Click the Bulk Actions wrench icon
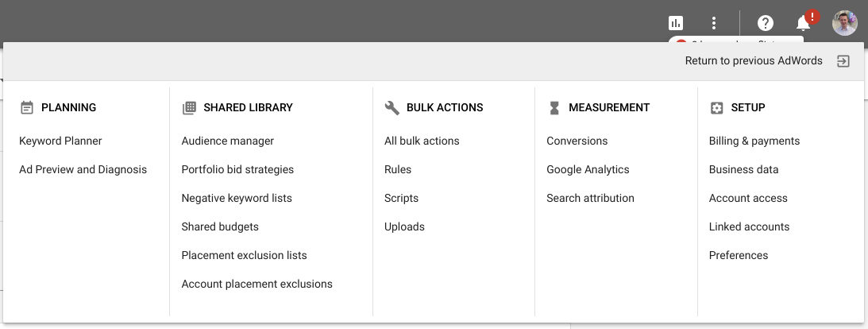This screenshot has height=329, width=868. pyautogui.click(x=392, y=107)
